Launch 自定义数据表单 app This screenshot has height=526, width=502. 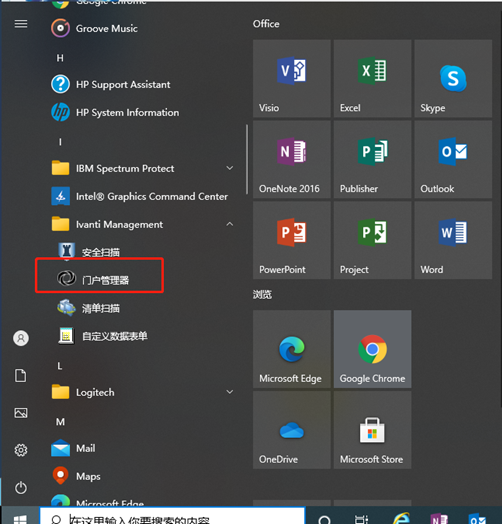pos(141,336)
